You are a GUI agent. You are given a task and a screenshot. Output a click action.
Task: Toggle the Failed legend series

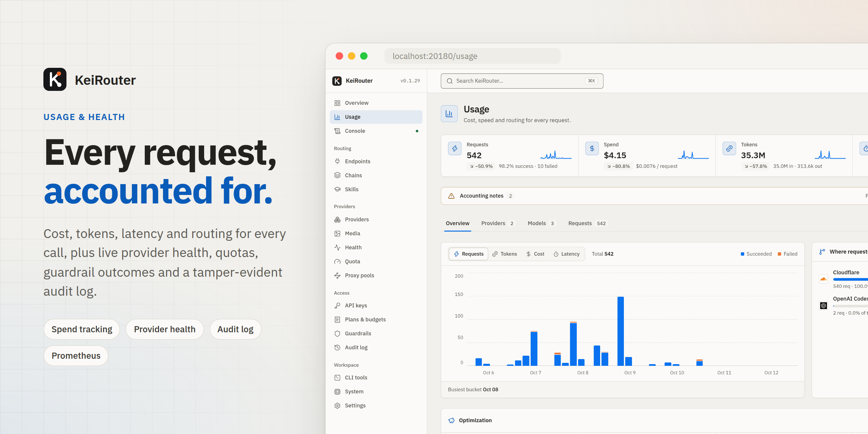pyautogui.click(x=787, y=254)
